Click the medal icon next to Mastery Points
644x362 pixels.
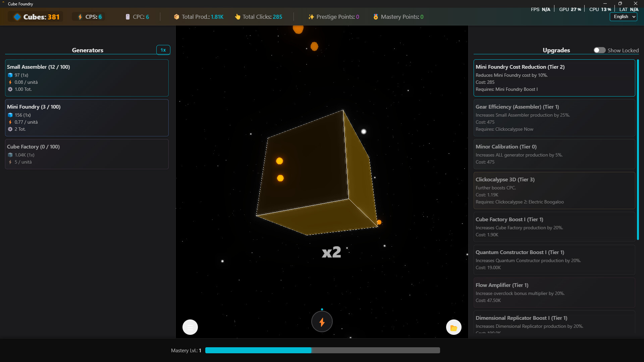(x=375, y=16)
